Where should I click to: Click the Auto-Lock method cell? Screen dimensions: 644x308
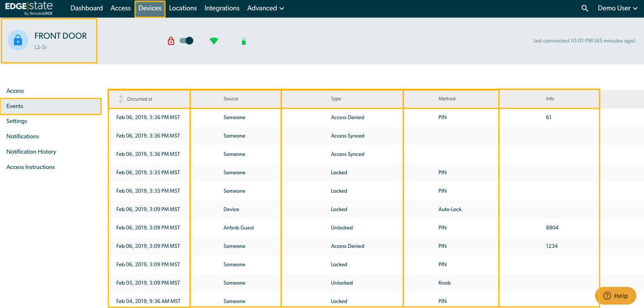(450, 209)
